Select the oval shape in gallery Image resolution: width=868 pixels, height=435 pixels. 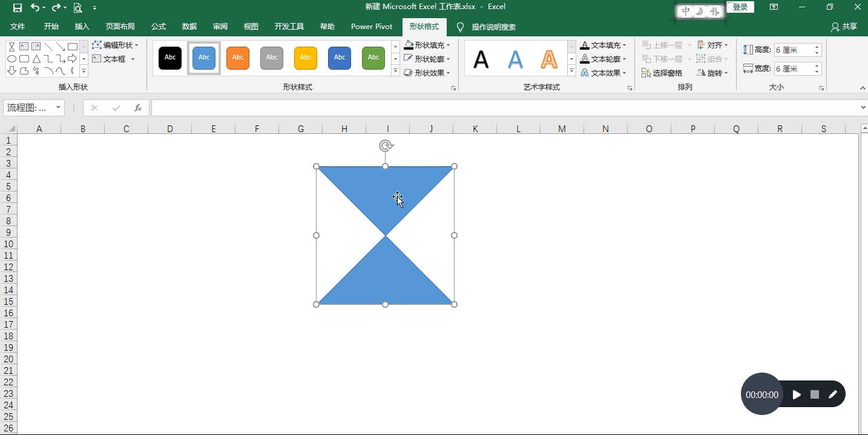pyautogui.click(x=12, y=59)
